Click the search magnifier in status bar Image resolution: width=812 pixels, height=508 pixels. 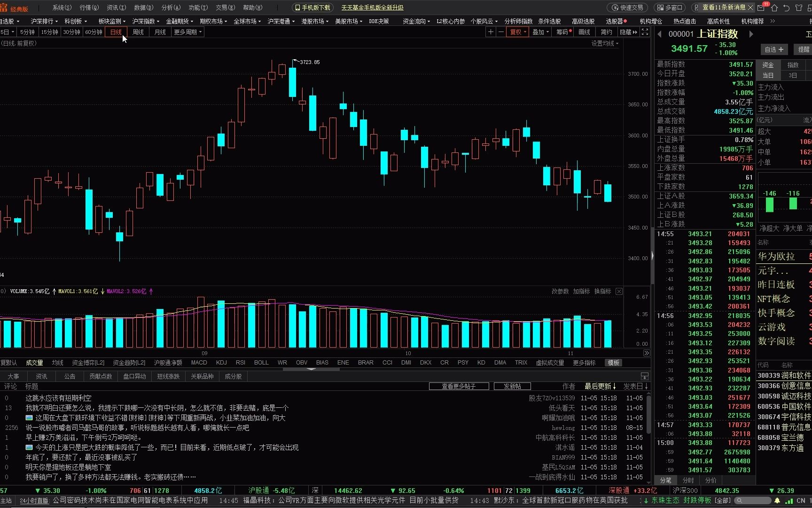tap(740, 500)
